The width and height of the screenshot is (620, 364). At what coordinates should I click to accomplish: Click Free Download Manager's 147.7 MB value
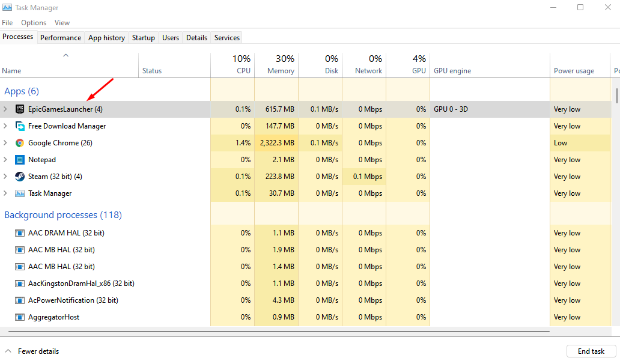tap(279, 126)
